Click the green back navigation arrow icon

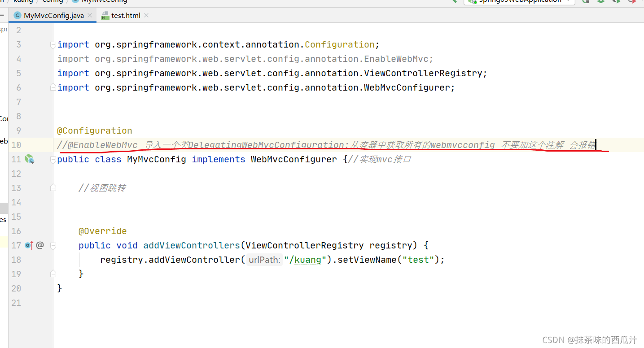[x=454, y=1]
